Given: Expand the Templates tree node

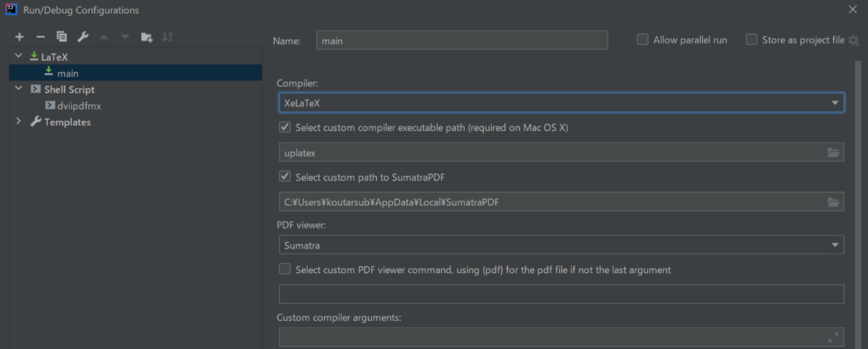Looking at the screenshot, I should tap(19, 121).
